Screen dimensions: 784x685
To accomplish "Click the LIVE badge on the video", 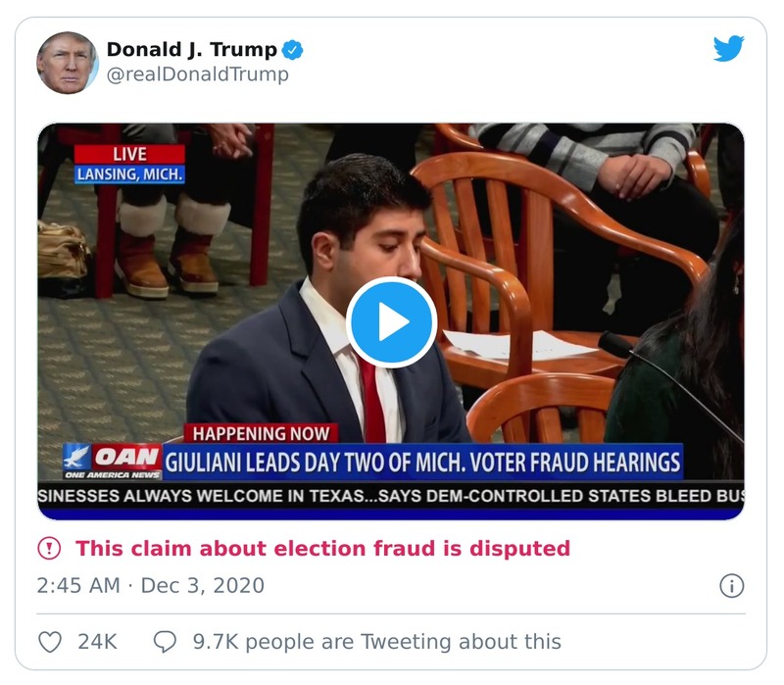I will pos(127,154).
